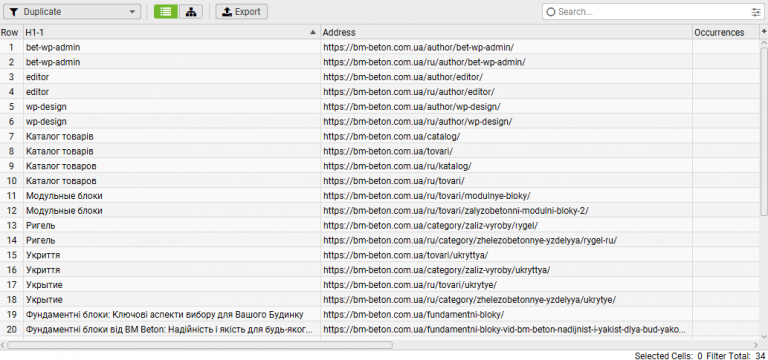
Task: Click address bm-beton.com.ua/tovari/ in row 8
Action: coord(506,151)
